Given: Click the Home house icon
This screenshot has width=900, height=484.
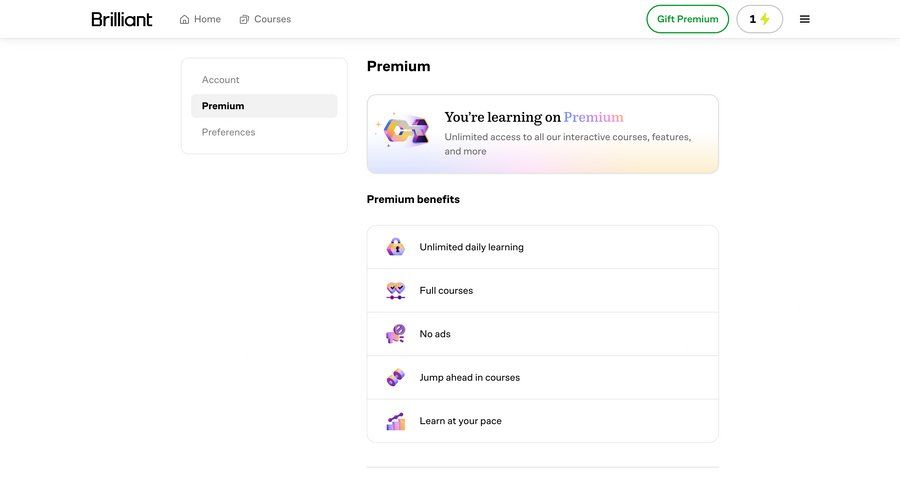Looking at the screenshot, I should [x=184, y=19].
